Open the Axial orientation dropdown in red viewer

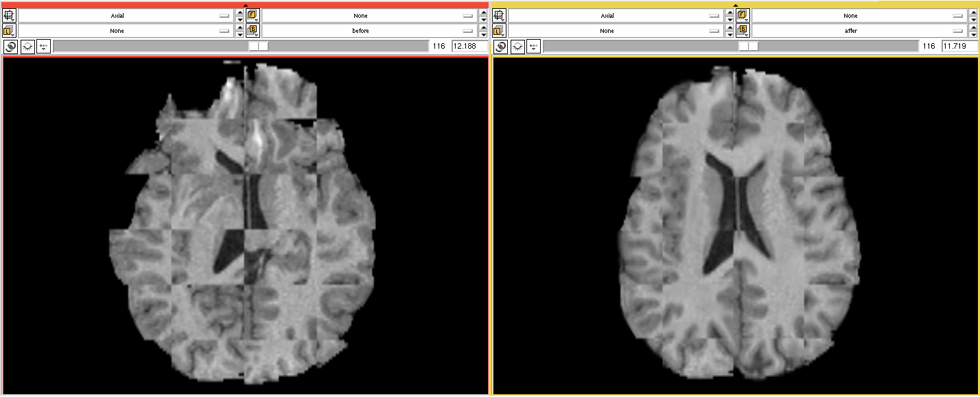click(126, 15)
